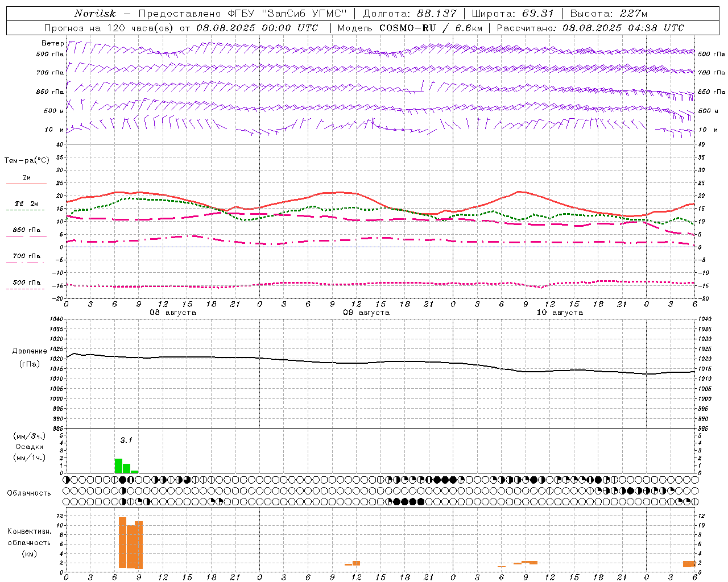
Task: Click the 10 августа date label
Action: pyautogui.click(x=560, y=313)
